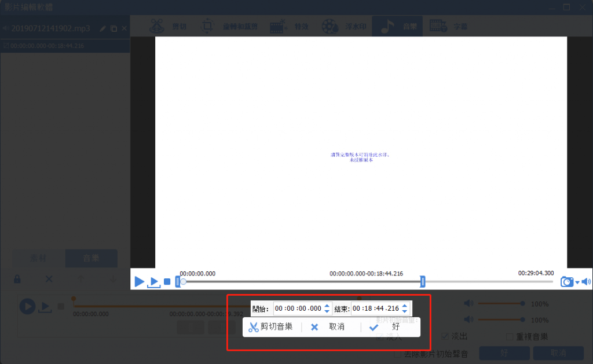
Task: Click the bottom-right 取消 button
Action: coord(558,353)
